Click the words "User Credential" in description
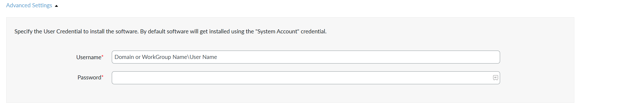Viewport: 644px width, 109px height. (x=63, y=31)
